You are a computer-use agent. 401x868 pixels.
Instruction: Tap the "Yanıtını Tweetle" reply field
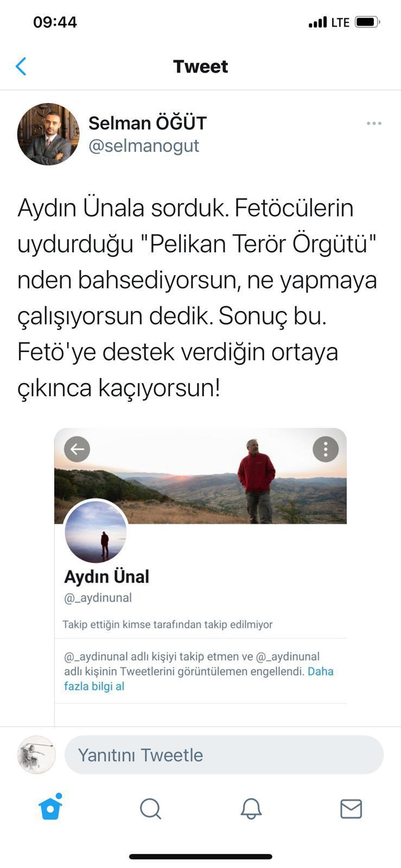point(224,755)
